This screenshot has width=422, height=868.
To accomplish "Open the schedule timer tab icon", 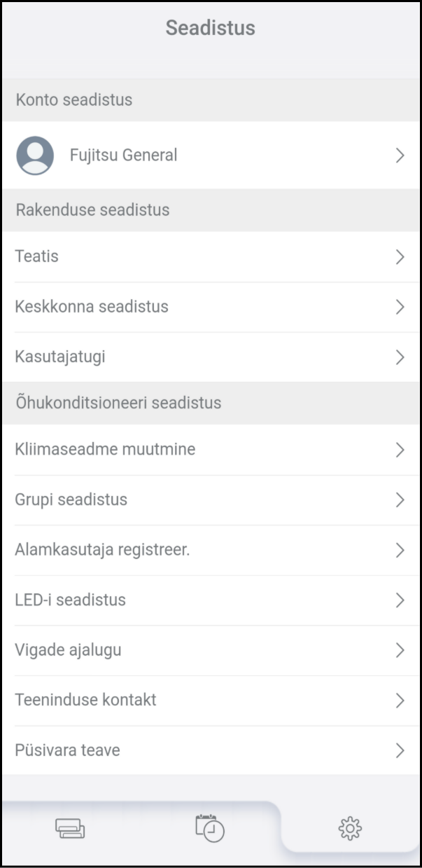I will (210, 827).
